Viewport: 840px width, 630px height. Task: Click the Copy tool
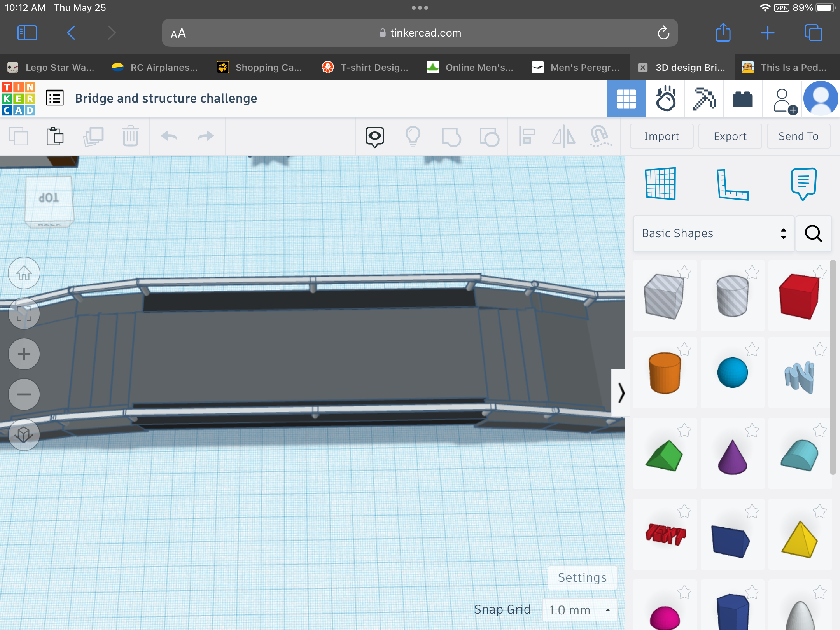pyautogui.click(x=19, y=136)
